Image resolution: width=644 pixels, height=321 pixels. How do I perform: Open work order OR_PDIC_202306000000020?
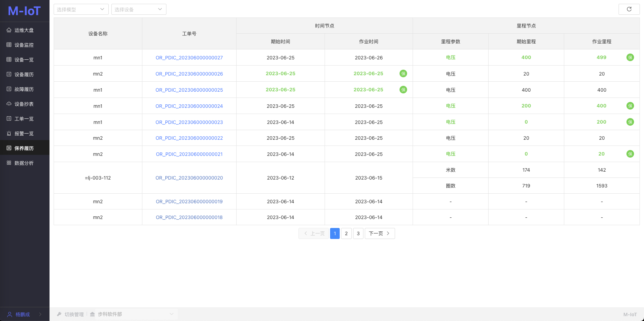point(189,178)
